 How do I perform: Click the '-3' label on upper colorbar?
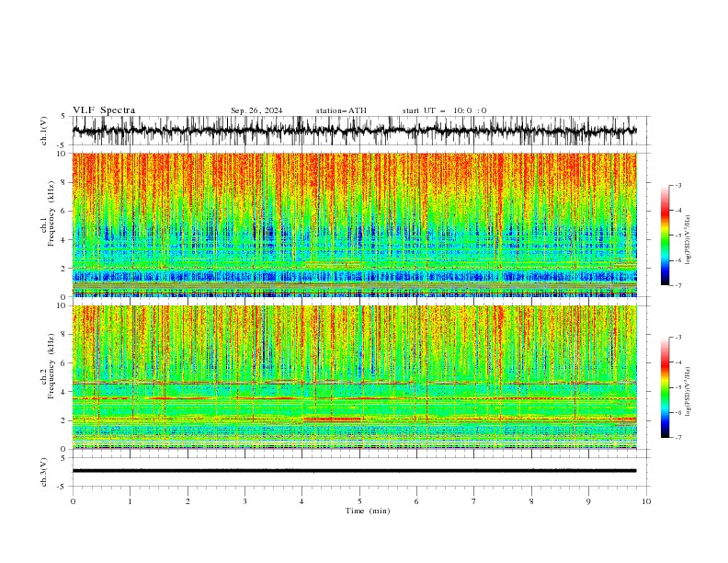pos(677,185)
